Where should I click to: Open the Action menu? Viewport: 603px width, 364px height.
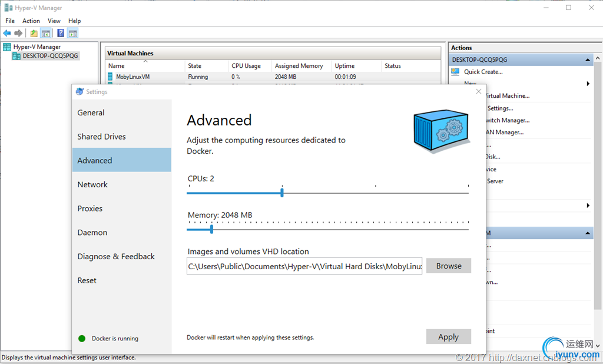(x=31, y=21)
